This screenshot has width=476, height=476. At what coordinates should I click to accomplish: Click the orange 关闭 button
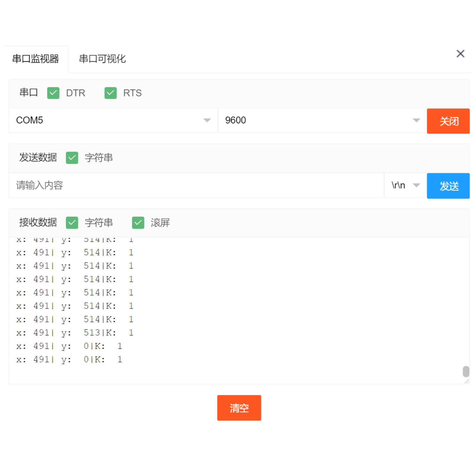coord(448,121)
